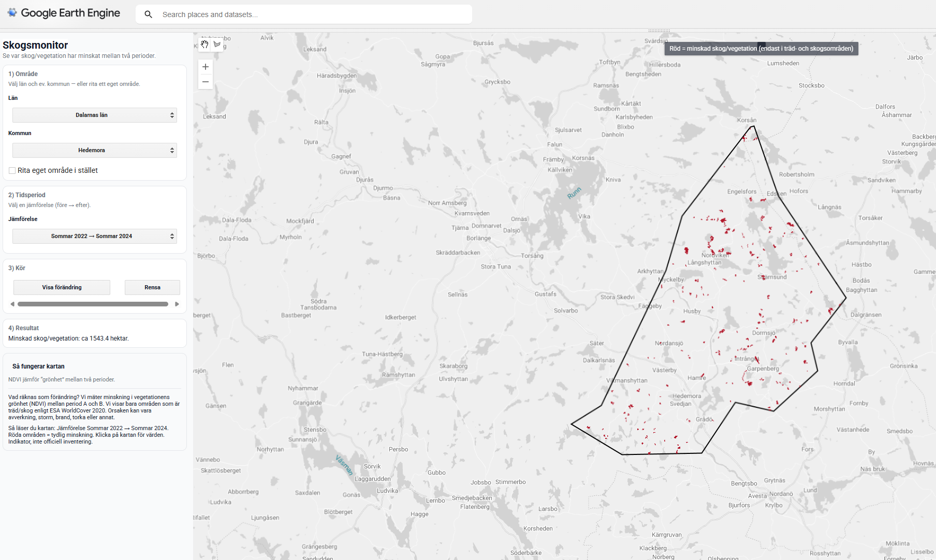Click the Gagnef label on the map
This screenshot has width=936, height=560.
pos(341,156)
